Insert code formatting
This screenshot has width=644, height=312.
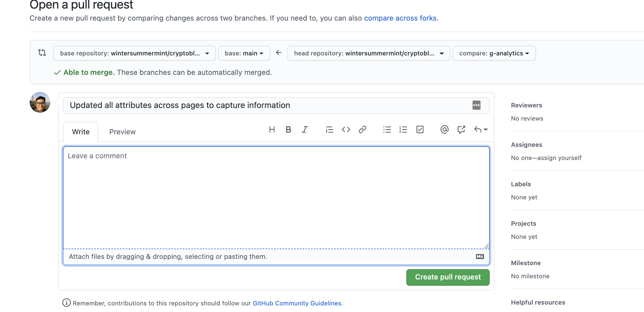(346, 130)
